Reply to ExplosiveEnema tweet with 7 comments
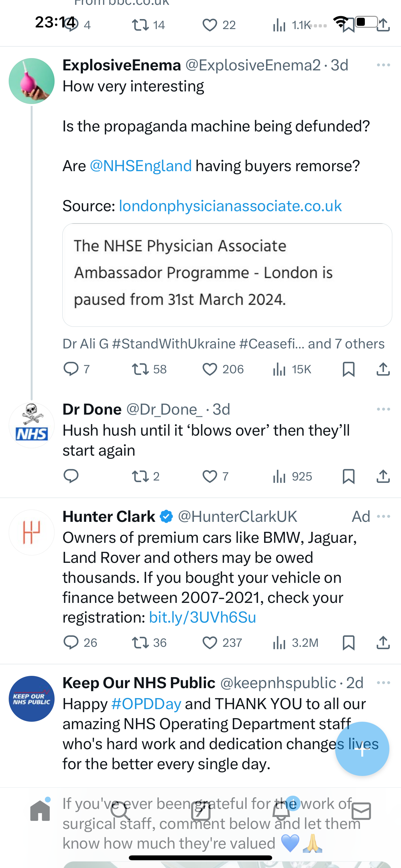 [71, 369]
